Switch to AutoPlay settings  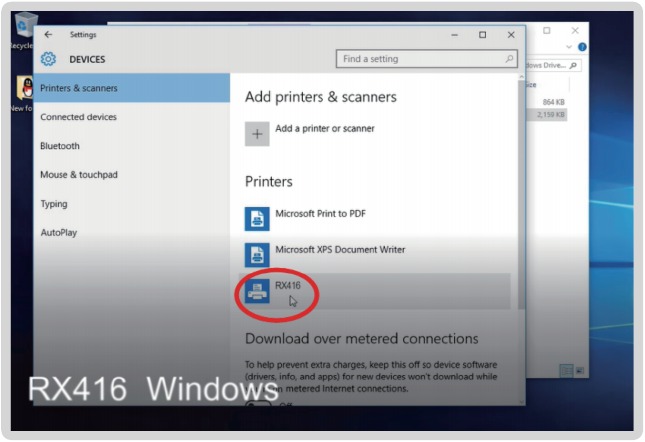click(x=58, y=233)
